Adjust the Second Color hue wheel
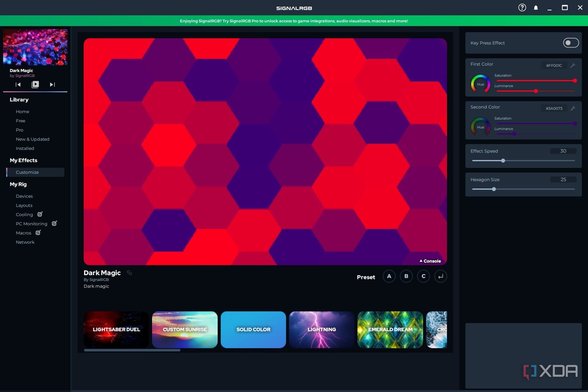The width and height of the screenshot is (588, 392). (x=480, y=126)
